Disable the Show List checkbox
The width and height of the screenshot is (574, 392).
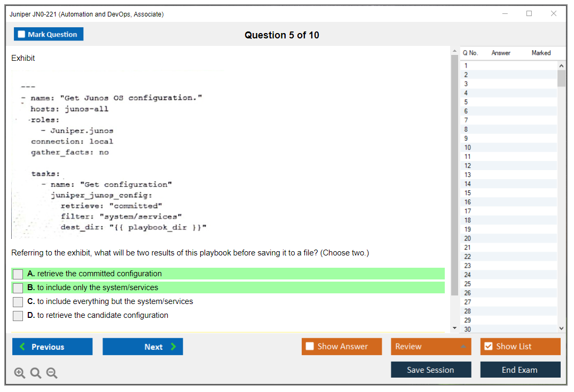pyautogui.click(x=488, y=347)
